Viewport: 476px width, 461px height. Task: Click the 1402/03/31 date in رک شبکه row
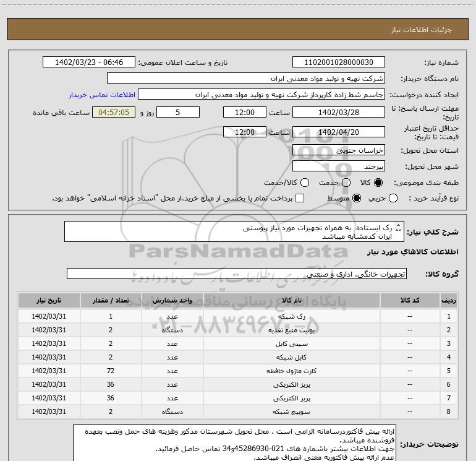tap(49, 316)
